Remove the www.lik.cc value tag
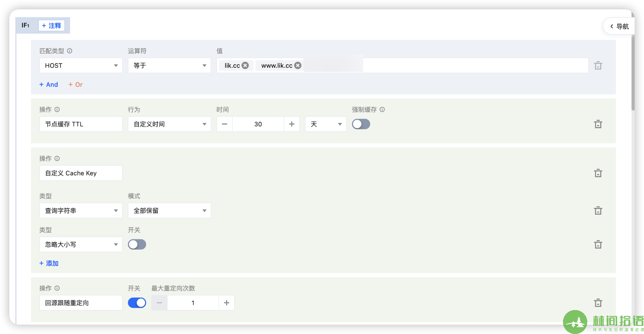644x334 pixels. [x=298, y=65]
